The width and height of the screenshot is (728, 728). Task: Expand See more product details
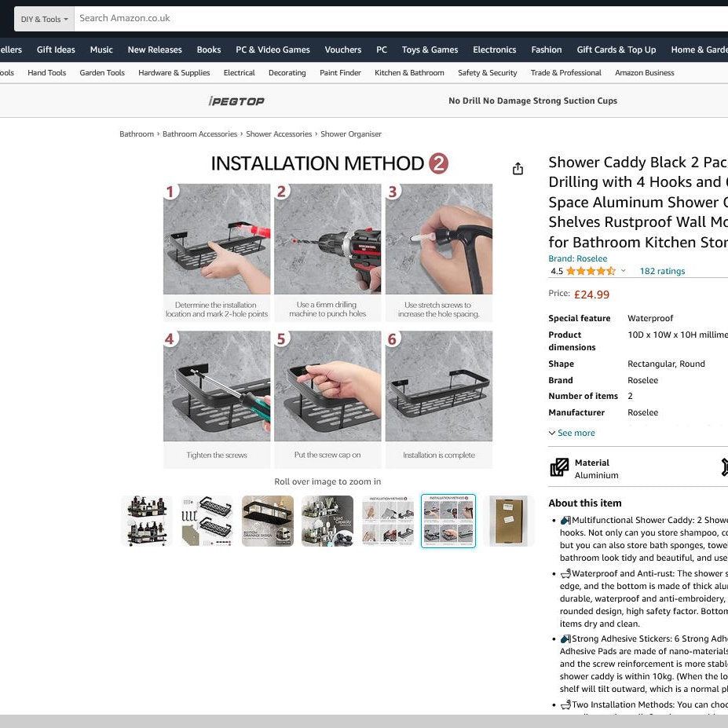point(572,433)
